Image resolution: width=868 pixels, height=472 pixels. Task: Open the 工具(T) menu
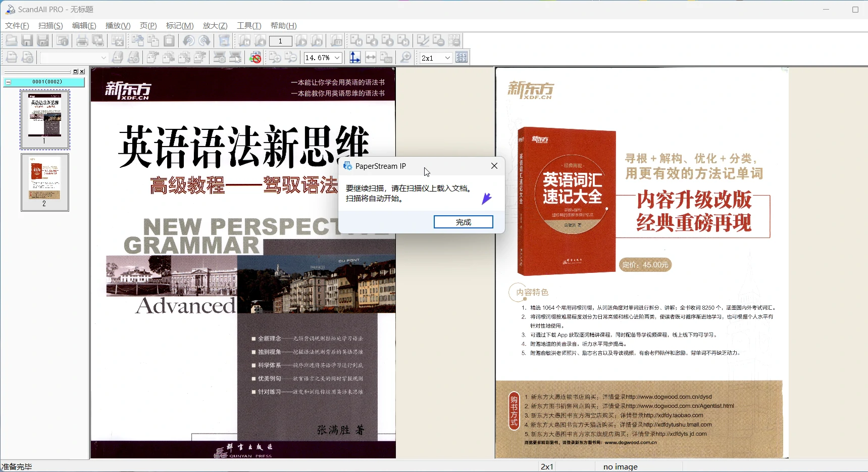(249, 26)
